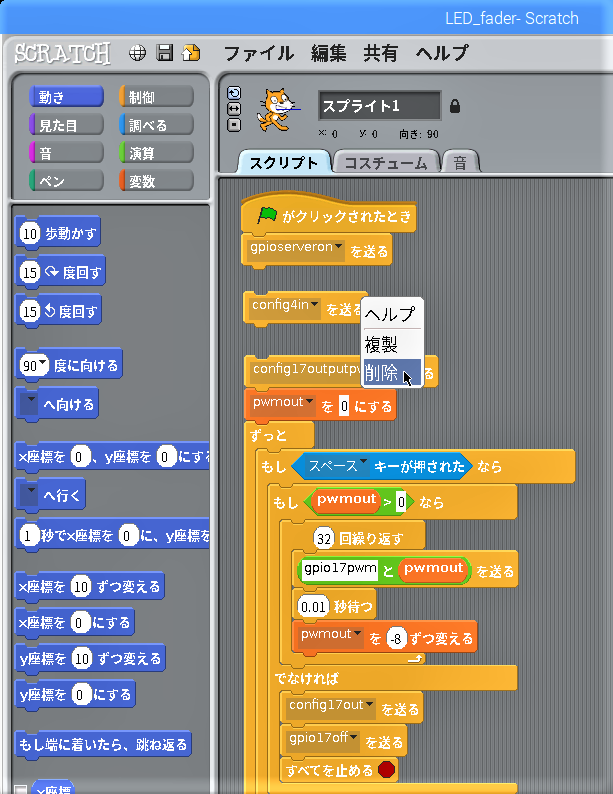Click the x座標を 0 にする block
The image size is (613, 794).
[x=75, y=622]
